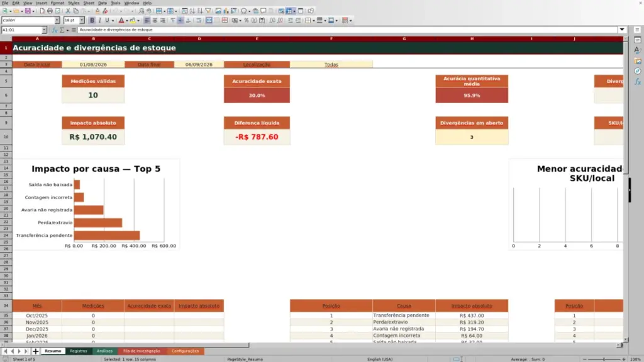Image resolution: width=644 pixels, height=362 pixels.
Task: Select the Todas location cell
Action: pyautogui.click(x=331, y=65)
